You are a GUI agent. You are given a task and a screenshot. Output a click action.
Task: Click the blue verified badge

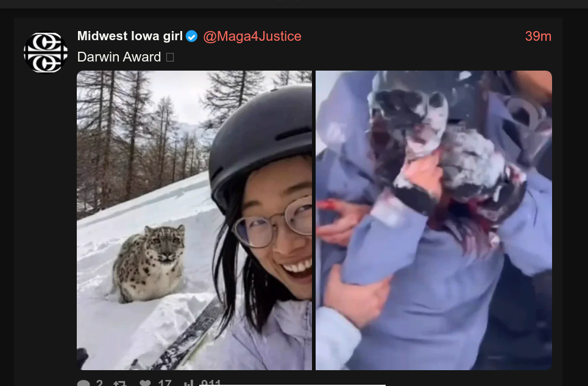coord(191,37)
